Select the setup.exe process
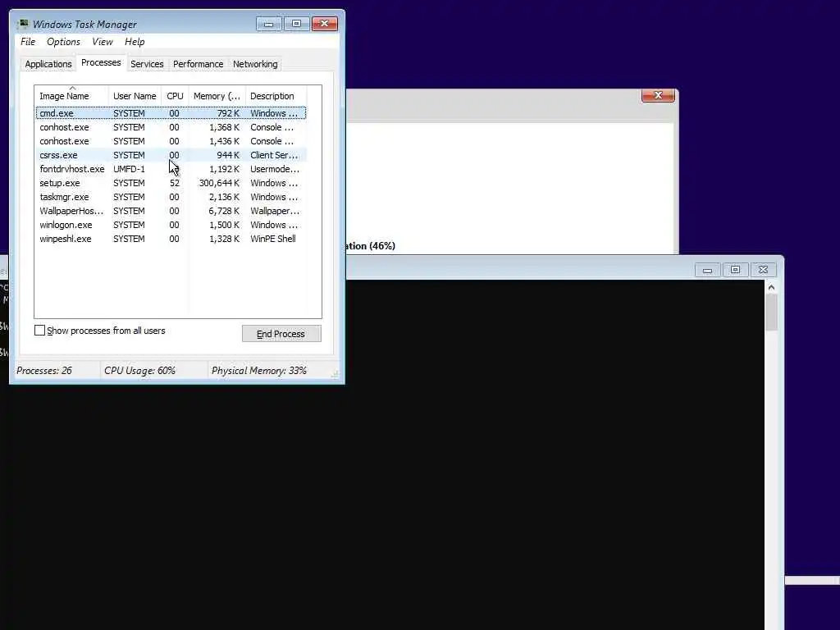The width and height of the screenshot is (840, 630). point(171,183)
